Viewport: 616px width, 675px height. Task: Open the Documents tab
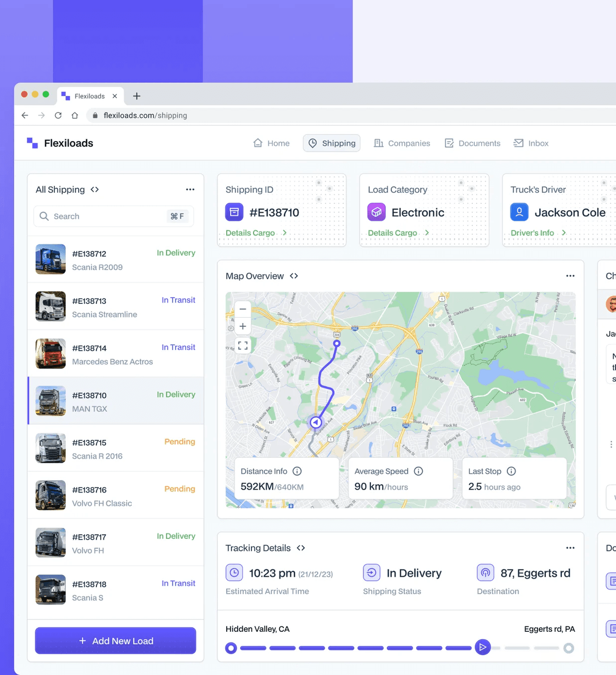point(472,143)
